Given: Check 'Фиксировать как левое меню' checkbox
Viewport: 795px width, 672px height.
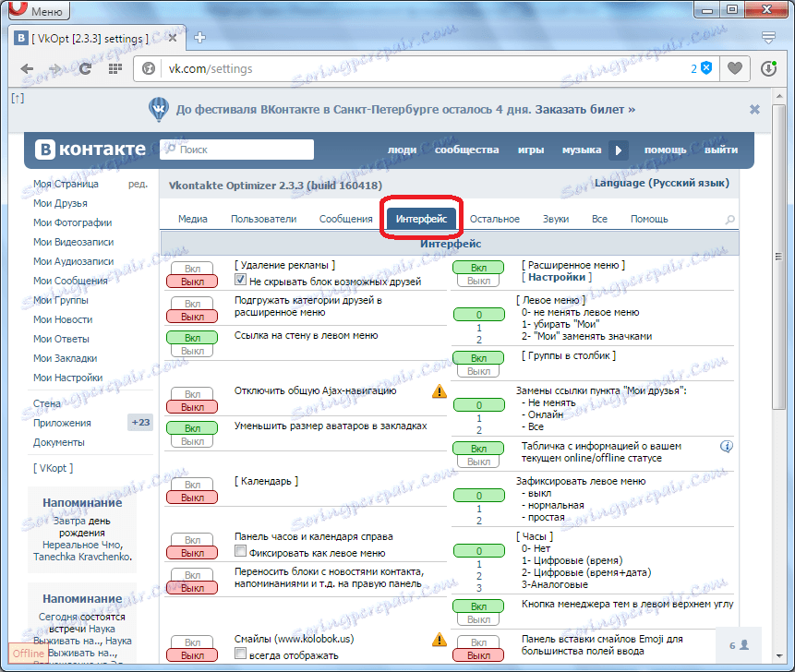Looking at the screenshot, I should [240, 551].
